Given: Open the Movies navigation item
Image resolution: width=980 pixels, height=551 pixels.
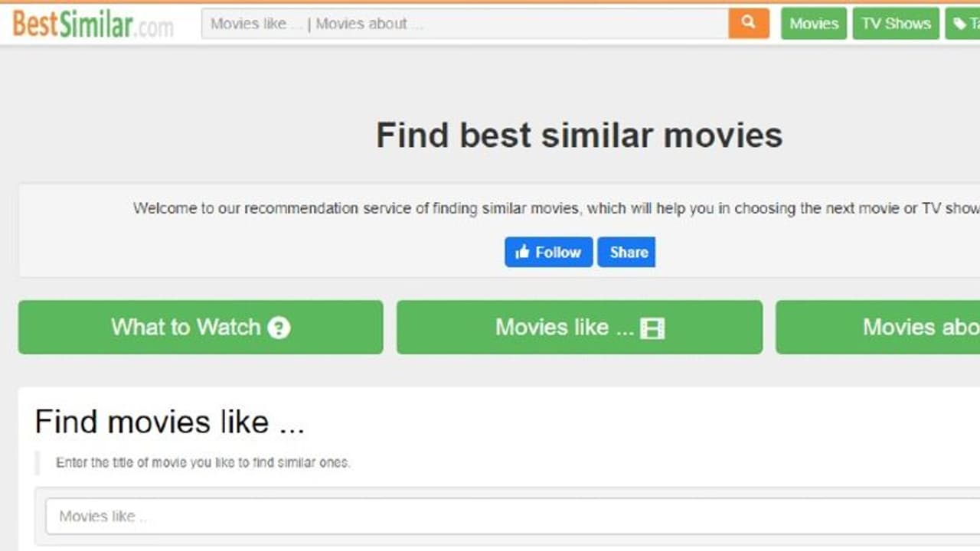Looking at the screenshot, I should tap(813, 24).
